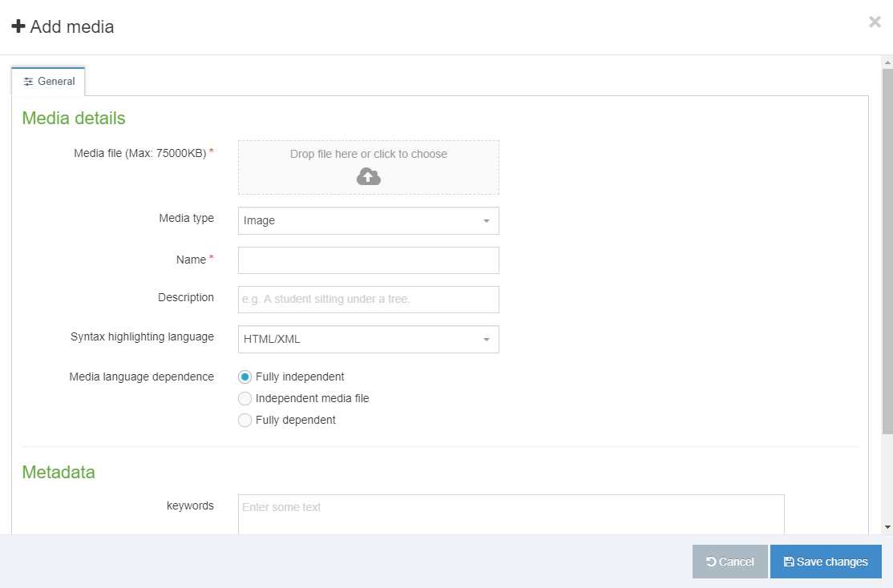Click the scrollbar down arrow
Image resolution: width=893 pixels, height=588 pixels.
coord(887,527)
